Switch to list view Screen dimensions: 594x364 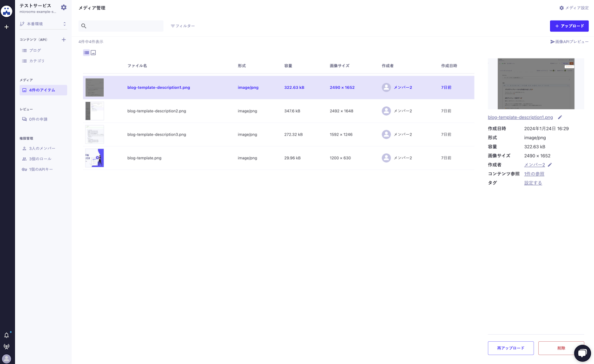86,53
